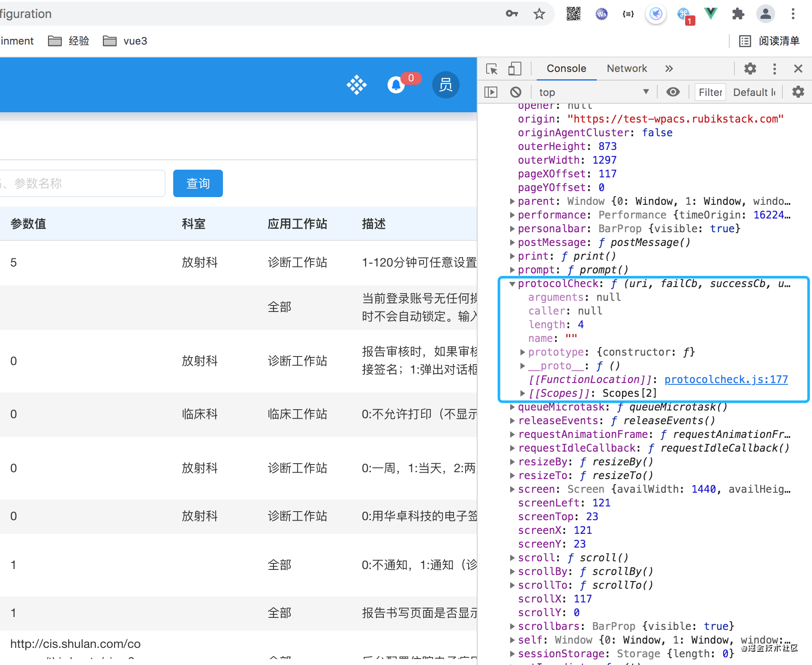Expand the postMessage function property
The width and height of the screenshot is (812, 665).
(512, 243)
